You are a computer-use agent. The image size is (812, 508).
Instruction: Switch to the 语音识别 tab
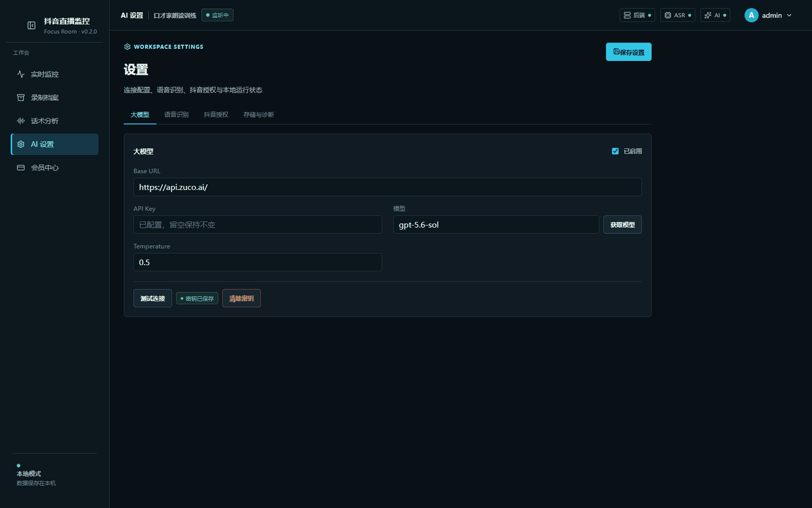click(176, 114)
